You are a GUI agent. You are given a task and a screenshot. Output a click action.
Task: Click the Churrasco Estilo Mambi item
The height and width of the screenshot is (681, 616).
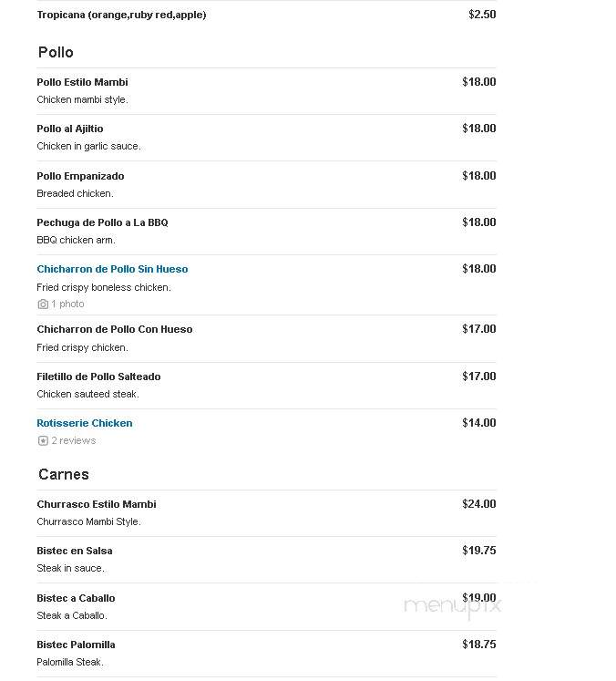tap(97, 504)
